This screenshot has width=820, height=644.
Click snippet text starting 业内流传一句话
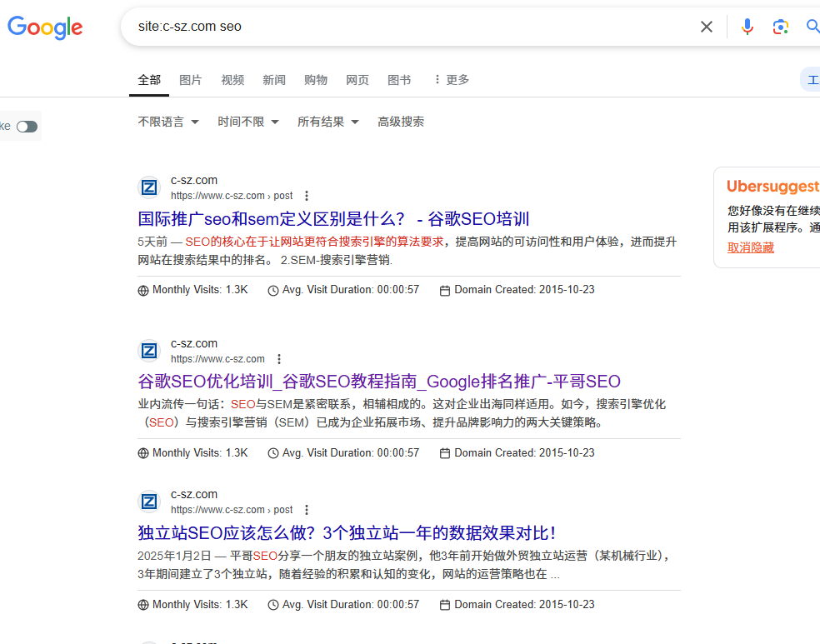pos(402,413)
